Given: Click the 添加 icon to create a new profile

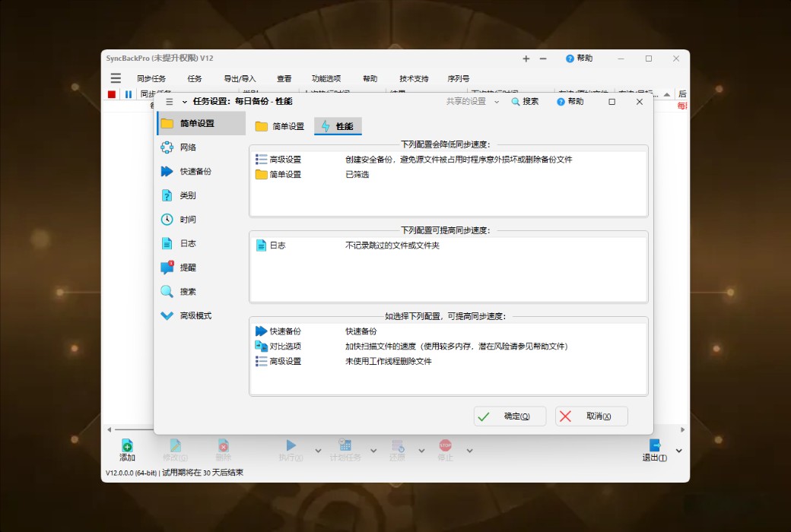Looking at the screenshot, I should (127, 448).
